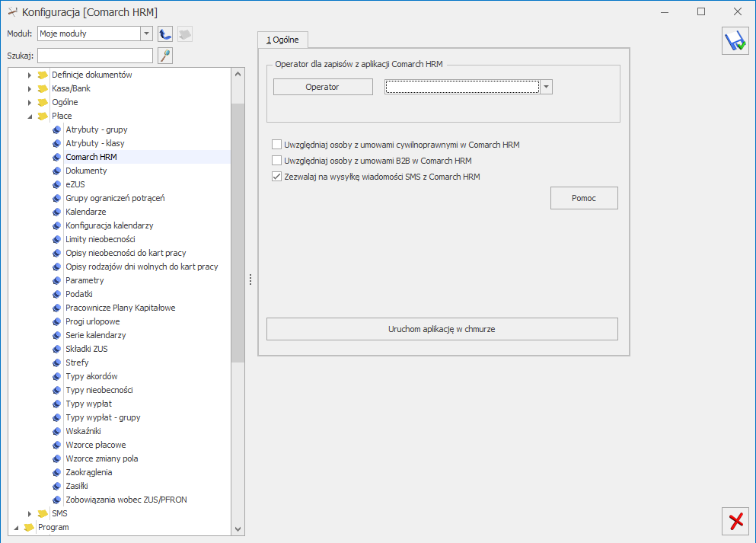Collapse the Program tree node

pos(16,528)
